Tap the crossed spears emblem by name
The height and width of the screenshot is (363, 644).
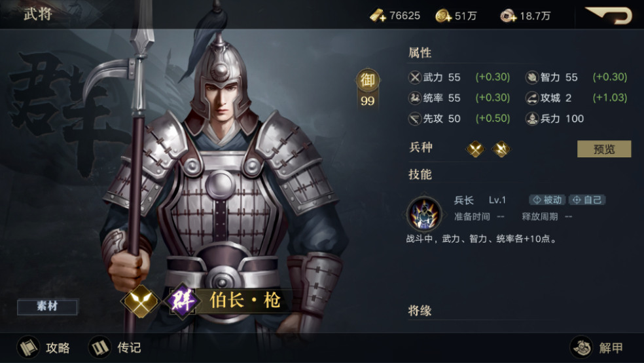[141, 301]
